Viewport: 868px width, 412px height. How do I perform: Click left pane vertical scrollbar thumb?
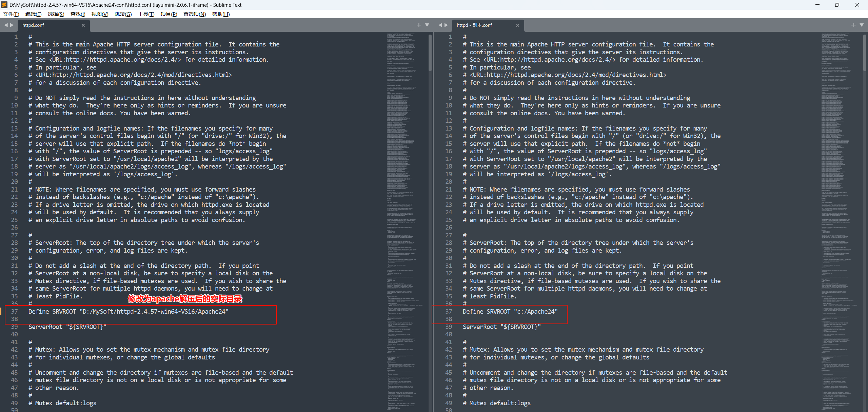pos(430,53)
